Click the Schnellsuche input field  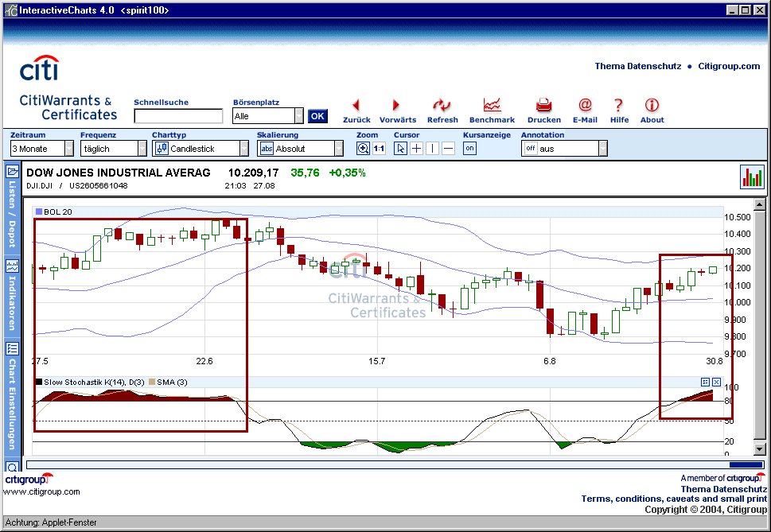point(178,116)
